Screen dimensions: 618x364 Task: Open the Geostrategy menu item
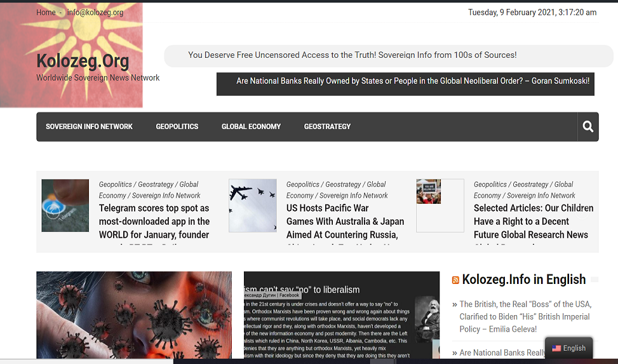pyautogui.click(x=327, y=127)
